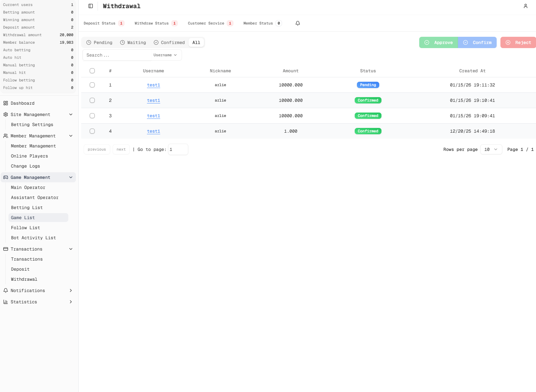Show the Confirmed withdrawals tab
The height and width of the screenshot is (392, 536).
coord(169,42)
